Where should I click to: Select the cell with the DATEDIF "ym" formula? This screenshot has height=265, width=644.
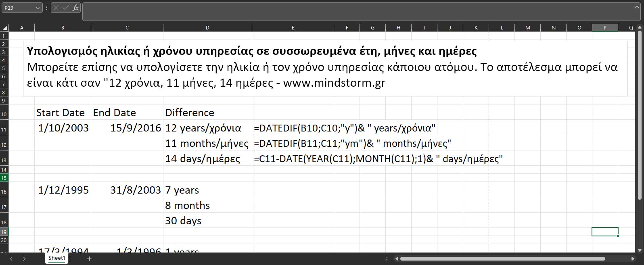pos(293,144)
